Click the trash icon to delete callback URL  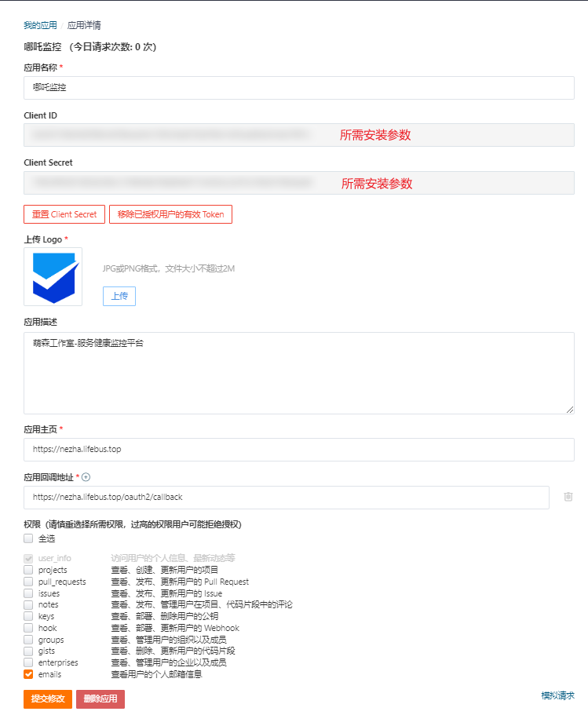(x=568, y=497)
